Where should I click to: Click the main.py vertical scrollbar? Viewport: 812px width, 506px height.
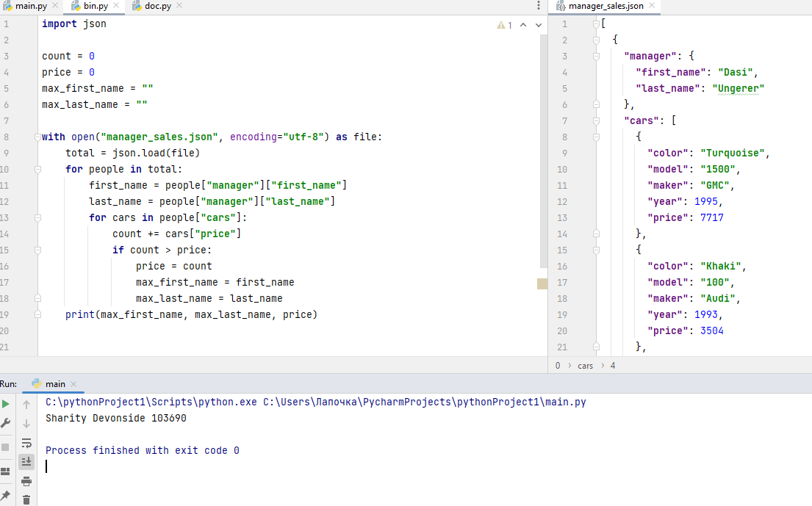click(x=543, y=151)
